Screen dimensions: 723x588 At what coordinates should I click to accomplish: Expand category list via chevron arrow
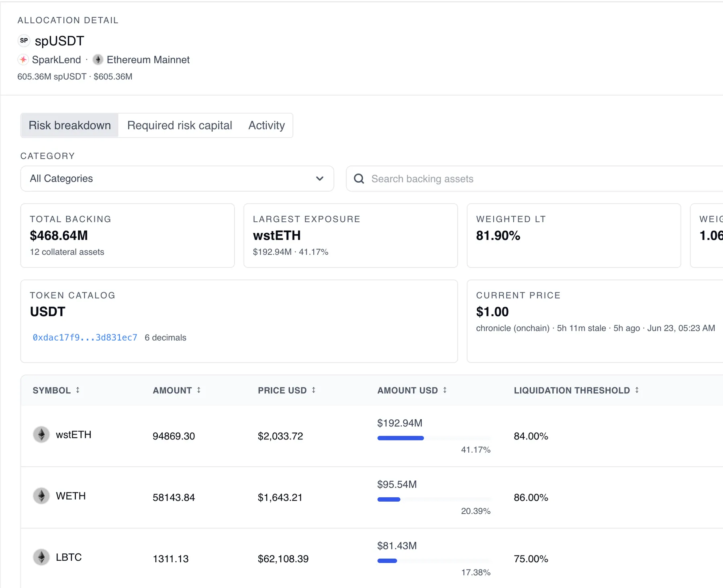tap(320, 179)
